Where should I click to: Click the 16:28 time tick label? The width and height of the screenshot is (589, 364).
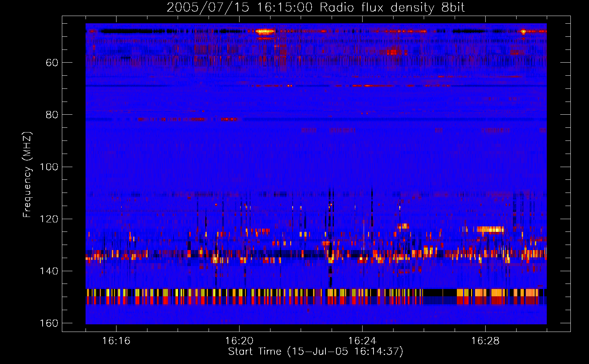[x=485, y=341]
